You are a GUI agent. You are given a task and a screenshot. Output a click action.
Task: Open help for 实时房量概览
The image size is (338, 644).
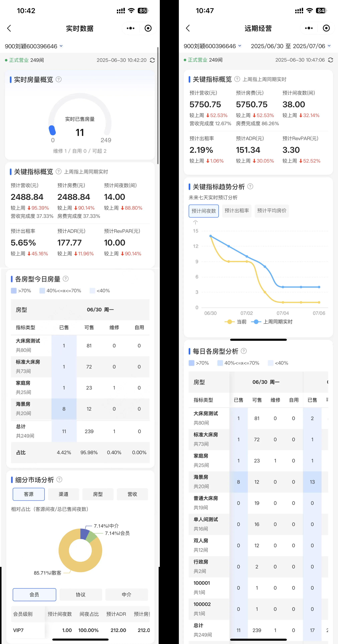(x=59, y=79)
